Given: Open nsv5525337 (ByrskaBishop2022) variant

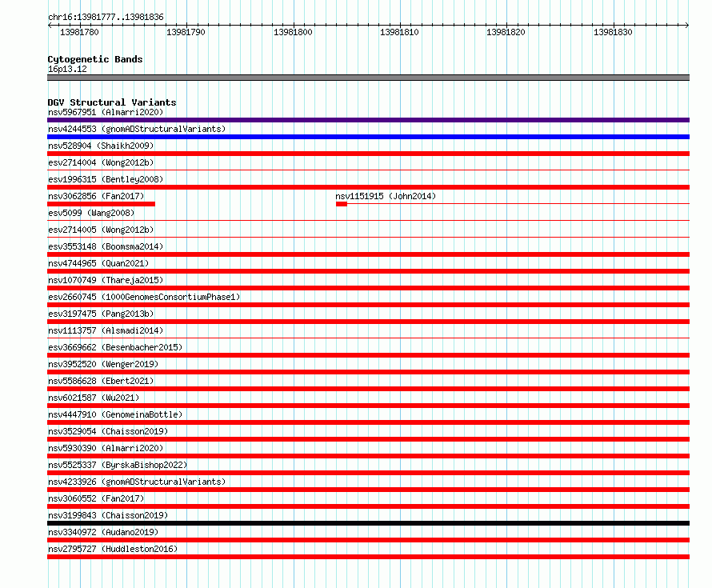Looking at the screenshot, I should [118, 465].
